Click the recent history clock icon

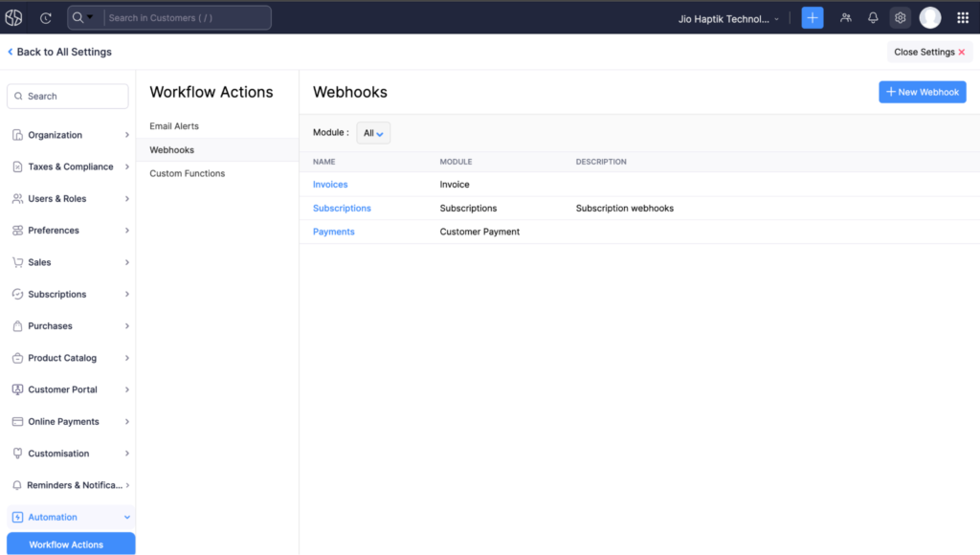(46, 17)
